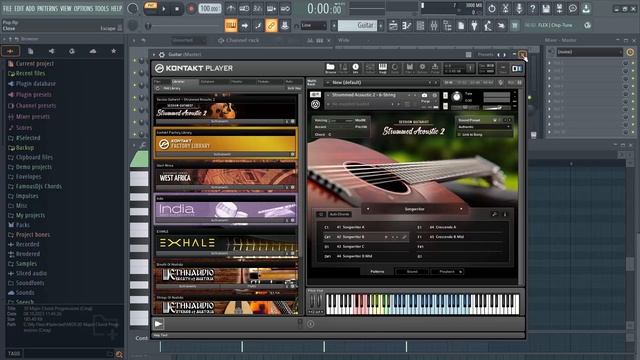Open plugin window options arrow for Guitar
The image size is (640, 360).
(x=154, y=54)
